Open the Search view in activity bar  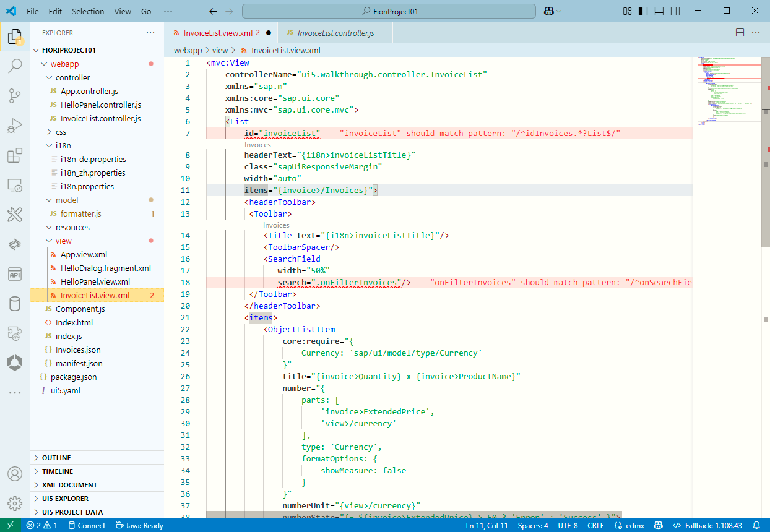pos(15,66)
